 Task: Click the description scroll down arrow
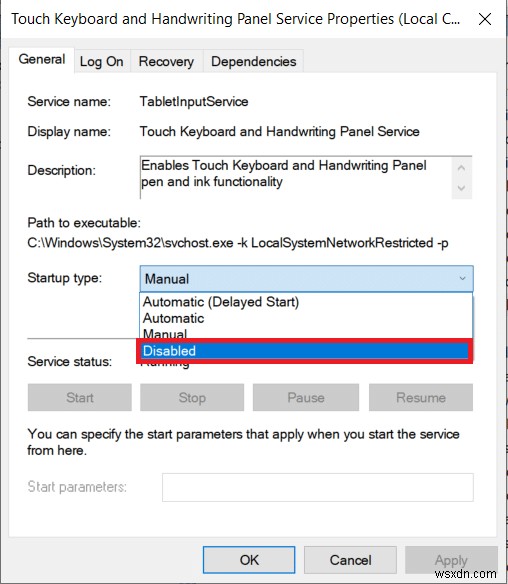coord(461,188)
